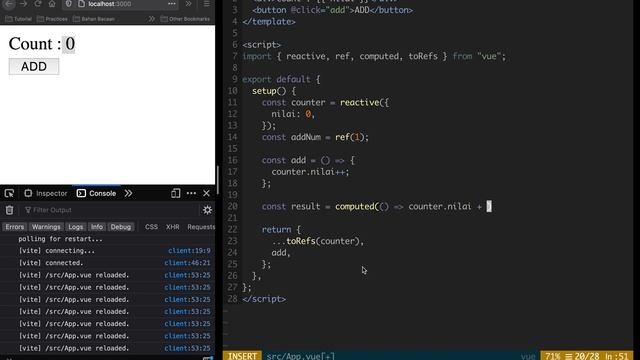Toggle the Requests filter
This screenshot has width=640, height=360.
[201, 227]
